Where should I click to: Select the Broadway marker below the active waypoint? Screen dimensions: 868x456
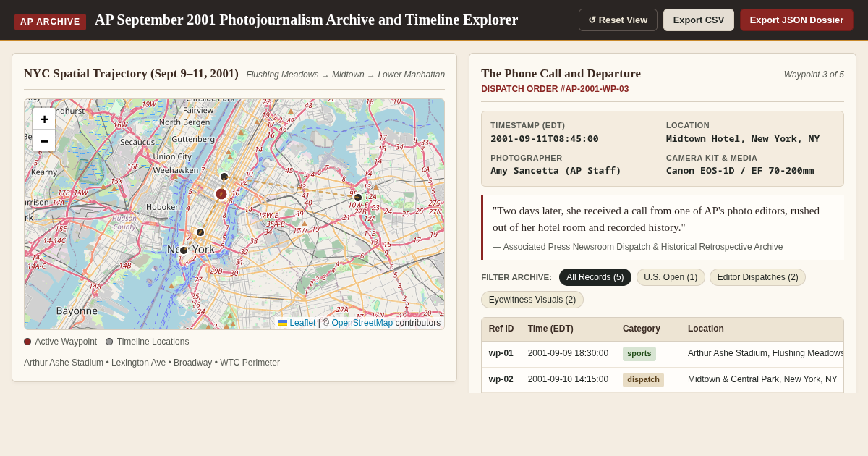point(200,232)
